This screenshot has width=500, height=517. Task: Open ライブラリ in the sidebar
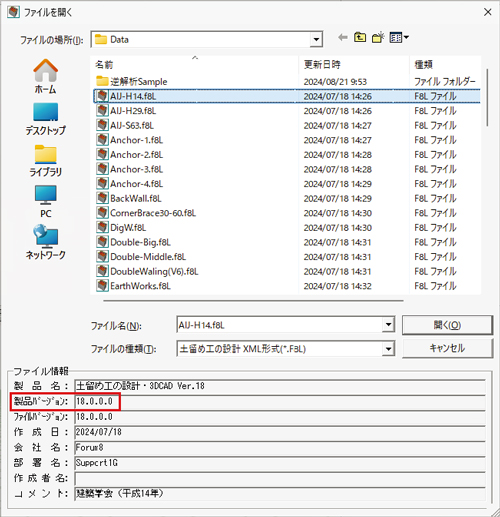46,161
